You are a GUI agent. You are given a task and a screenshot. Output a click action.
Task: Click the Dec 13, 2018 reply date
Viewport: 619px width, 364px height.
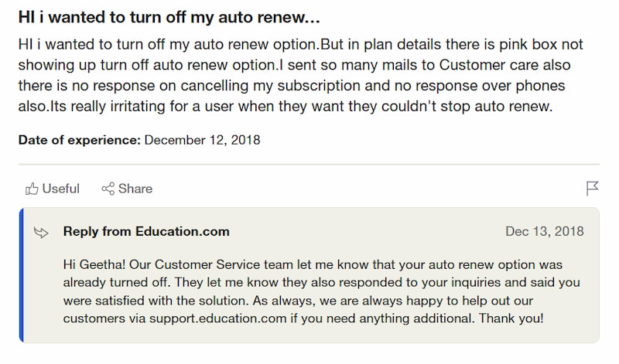545,231
